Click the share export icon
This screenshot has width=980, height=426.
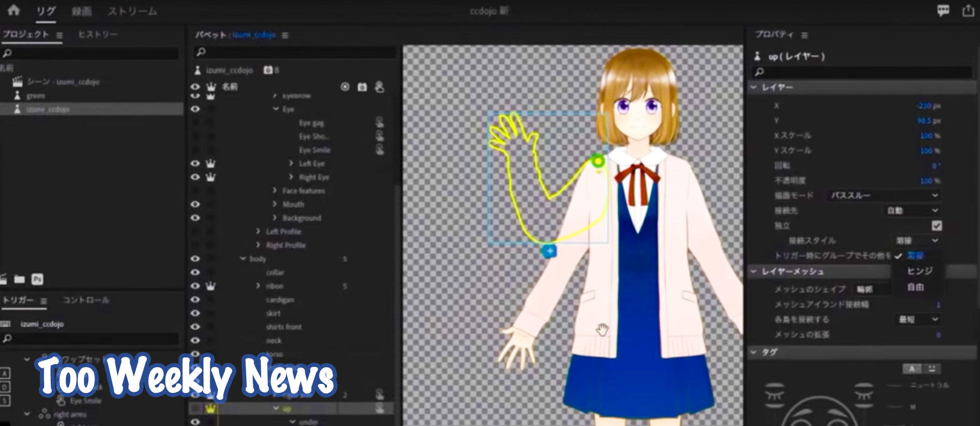(x=968, y=10)
